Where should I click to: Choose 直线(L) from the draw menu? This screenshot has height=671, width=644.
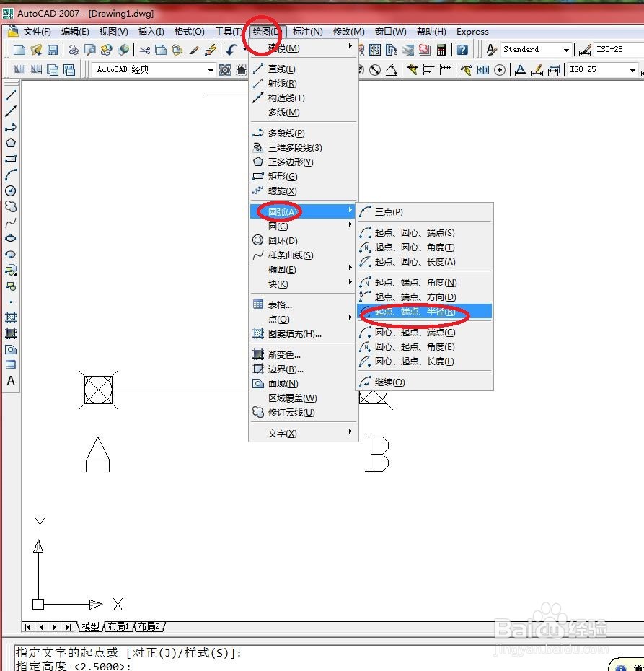point(303,69)
